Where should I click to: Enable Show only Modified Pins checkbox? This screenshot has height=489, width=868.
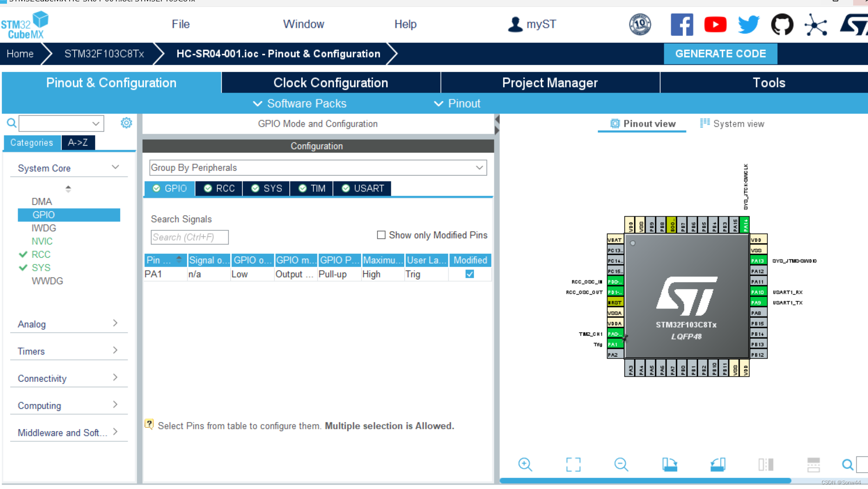[381, 235]
